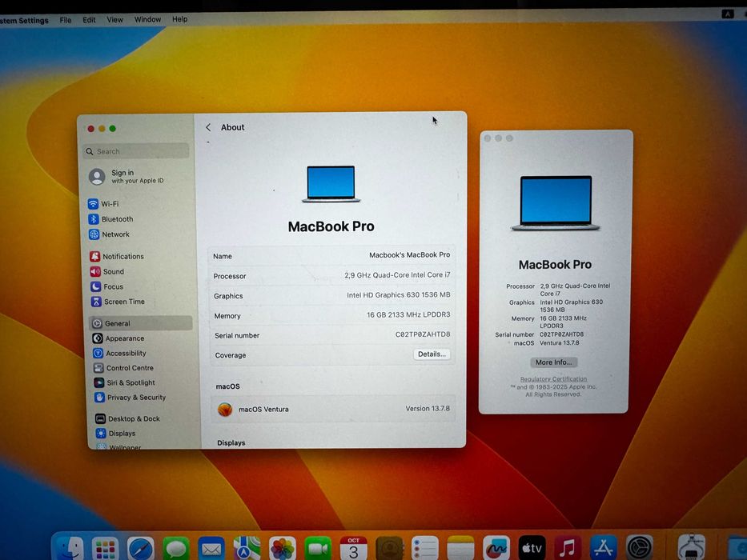The width and height of the screenshot is (747, 560).
Task: Open Screen Time settings
Action: 118,302
